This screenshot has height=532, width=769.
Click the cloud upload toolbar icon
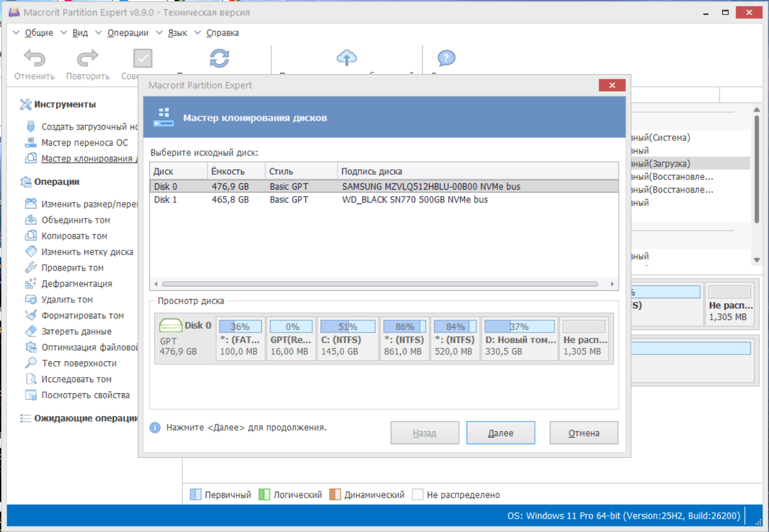coord(346,58)
